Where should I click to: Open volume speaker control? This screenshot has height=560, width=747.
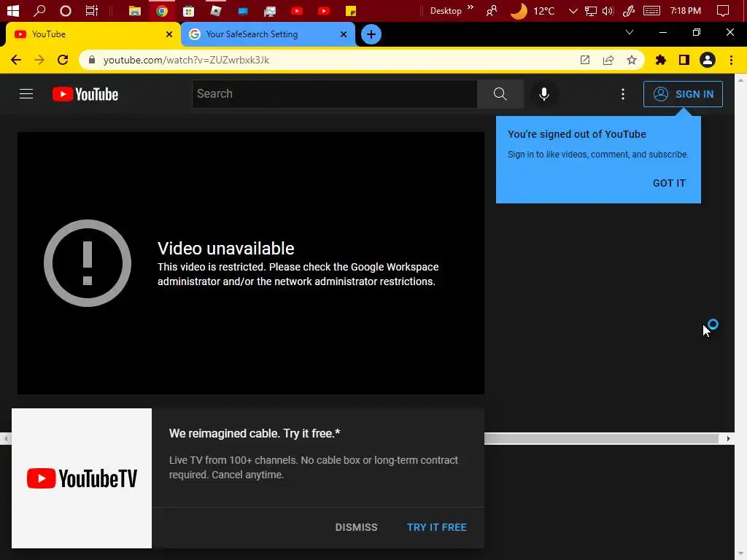coord(608,11)
